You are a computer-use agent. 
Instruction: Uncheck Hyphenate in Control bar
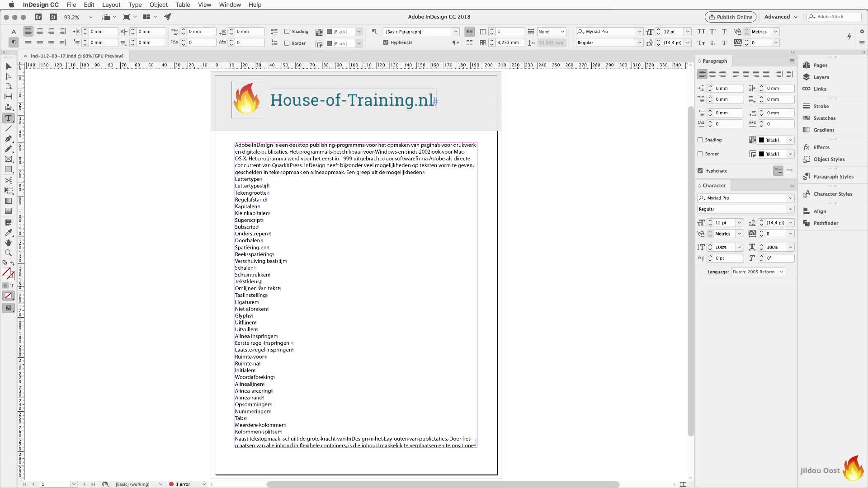pyautogui.click(x=386, y=42)
